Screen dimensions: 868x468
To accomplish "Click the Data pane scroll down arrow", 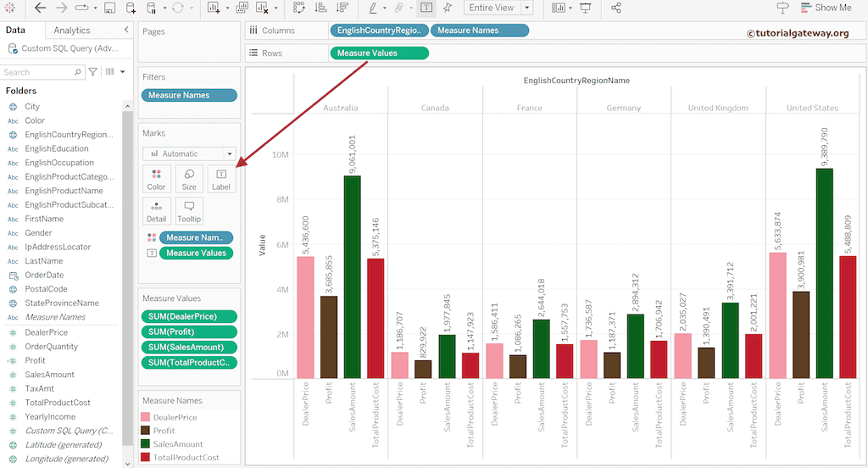I will [x=127, y=464].
